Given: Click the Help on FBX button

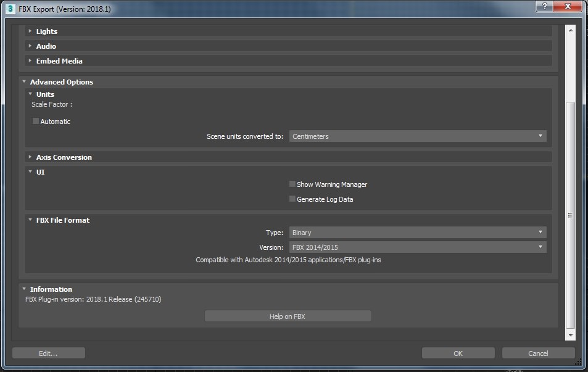Looking at the screenshot, I should tap(288, 316).
